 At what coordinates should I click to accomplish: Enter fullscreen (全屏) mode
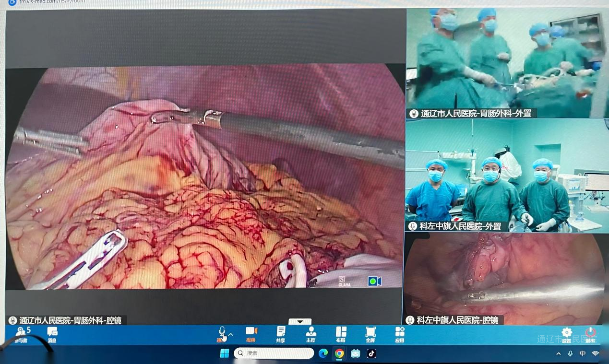click(x=370, y=333)
